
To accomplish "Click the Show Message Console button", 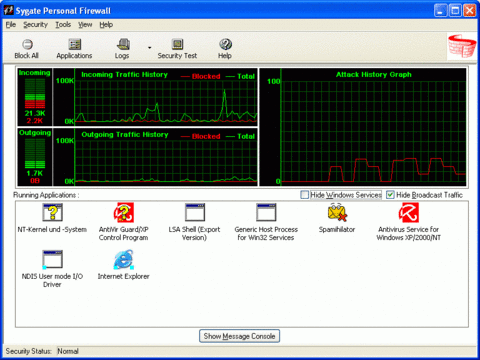I will click(239, 336).
